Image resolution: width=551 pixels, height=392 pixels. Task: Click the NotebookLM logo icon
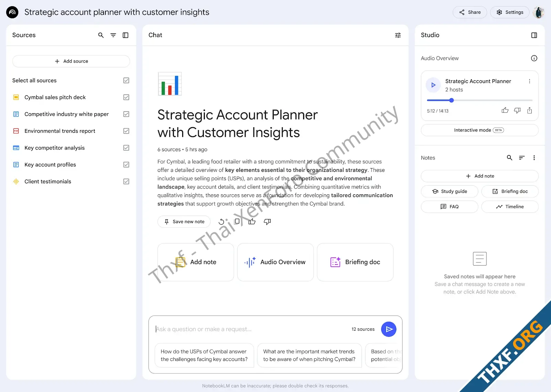tap(12, 12)
